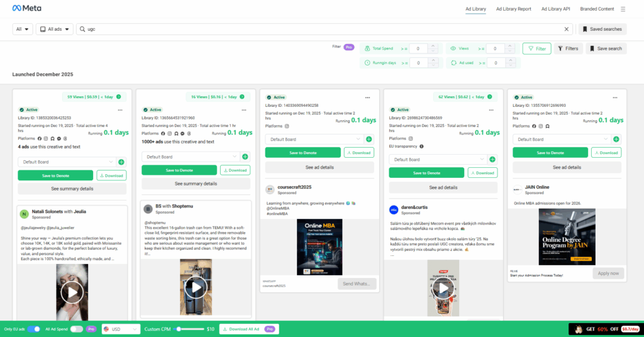Expand Default Board dropdown on coursecraft2025 ad
The image size is (644, 337).
[314, 139]
